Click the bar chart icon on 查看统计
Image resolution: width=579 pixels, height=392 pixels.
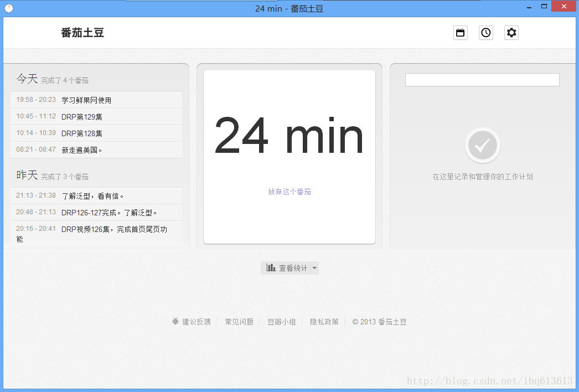pos(271,267)
